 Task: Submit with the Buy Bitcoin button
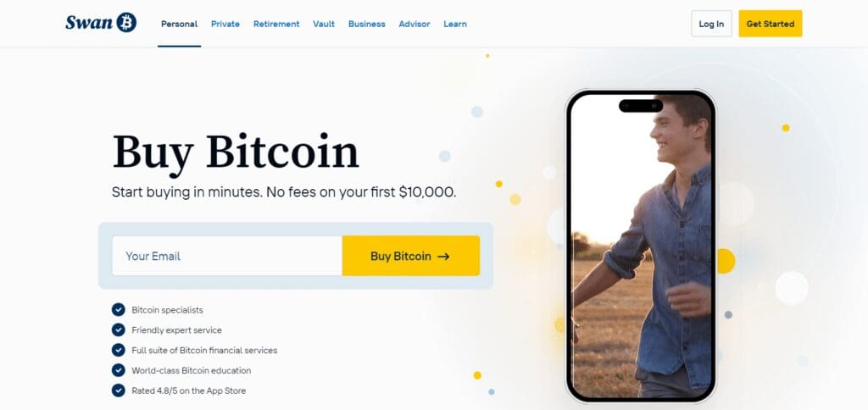point(411,256)
